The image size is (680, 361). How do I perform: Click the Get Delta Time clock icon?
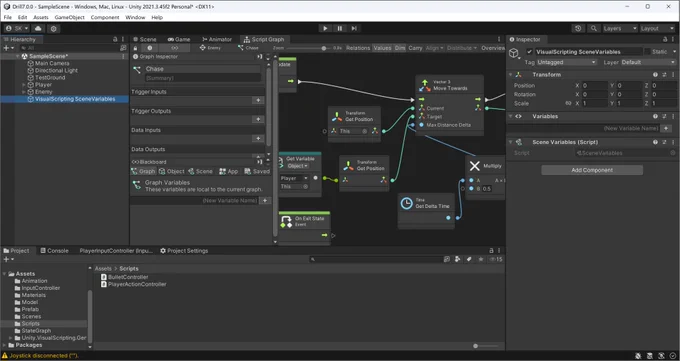pos(406,203)
